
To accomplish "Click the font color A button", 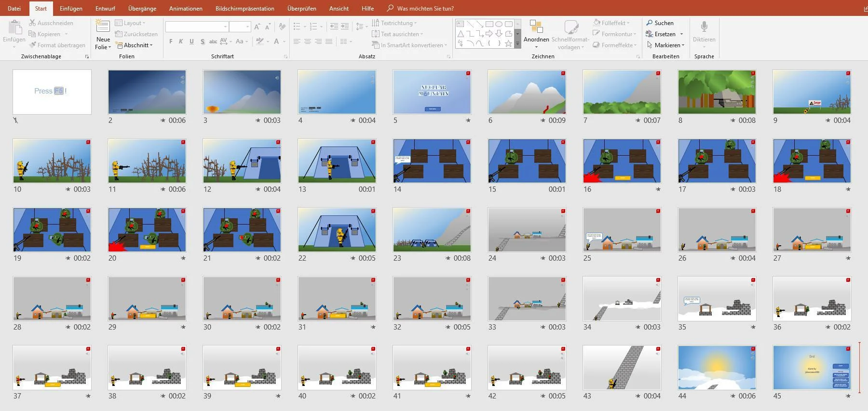I will (x=276, y=41).
